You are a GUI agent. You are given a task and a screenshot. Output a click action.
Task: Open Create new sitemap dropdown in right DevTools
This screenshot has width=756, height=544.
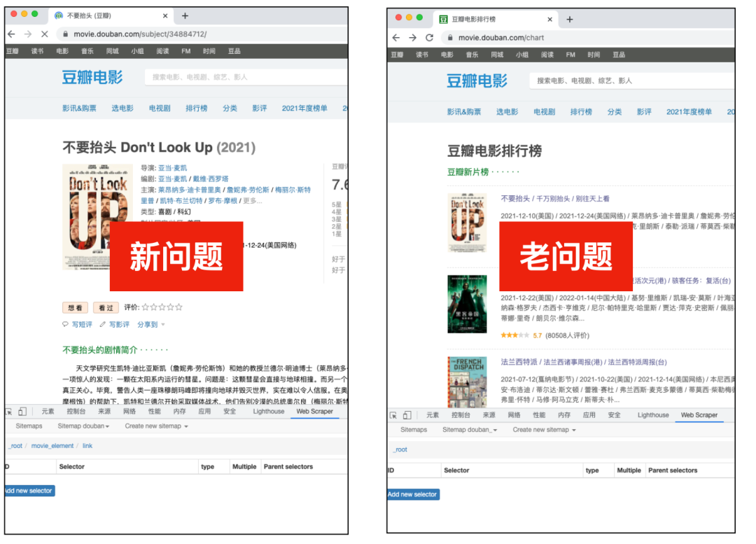[x=544, y=430]
